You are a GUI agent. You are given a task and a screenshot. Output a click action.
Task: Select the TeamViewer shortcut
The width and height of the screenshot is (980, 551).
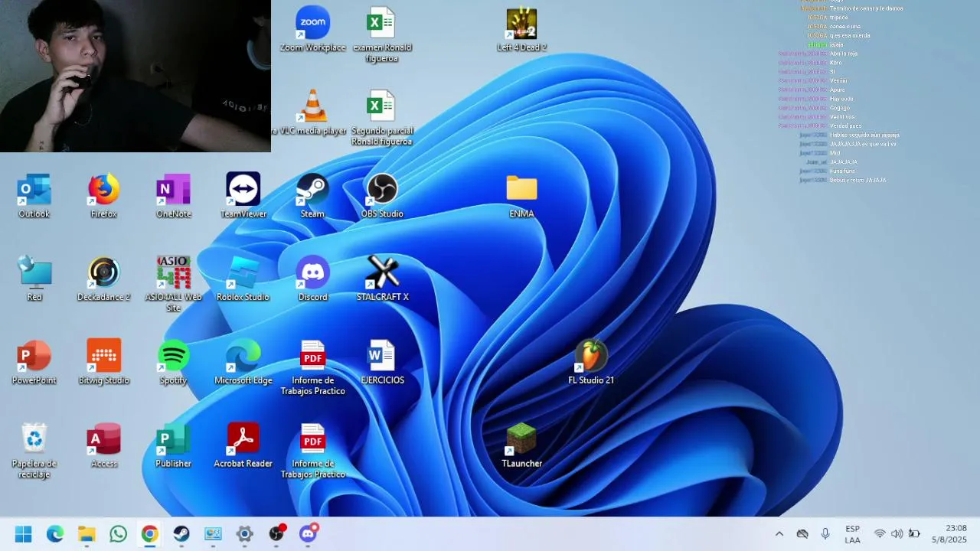243,196
